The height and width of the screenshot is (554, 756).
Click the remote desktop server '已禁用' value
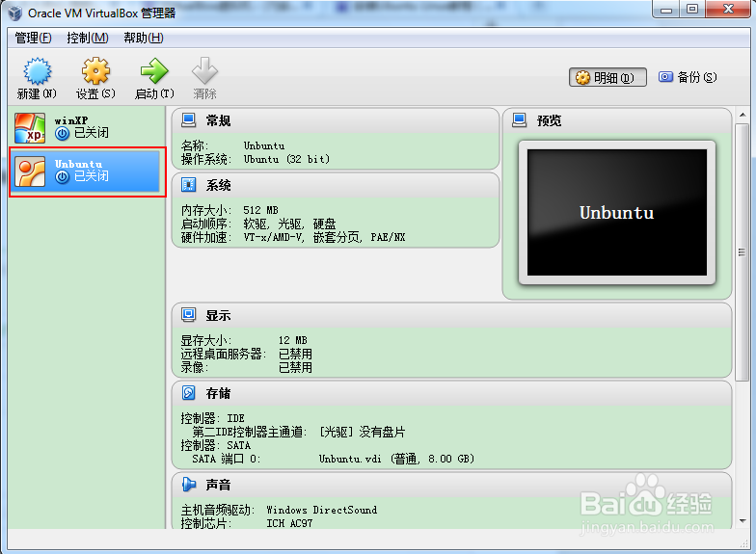click(x=295, y=354)
